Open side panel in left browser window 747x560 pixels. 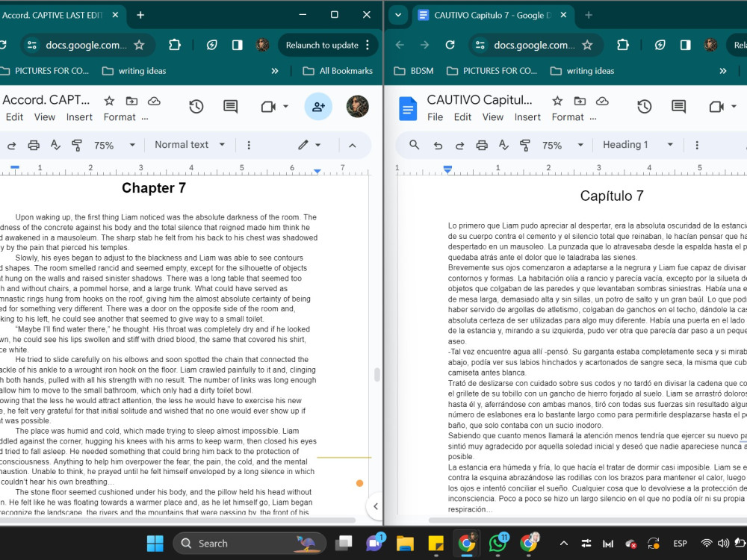click(238, 46)
